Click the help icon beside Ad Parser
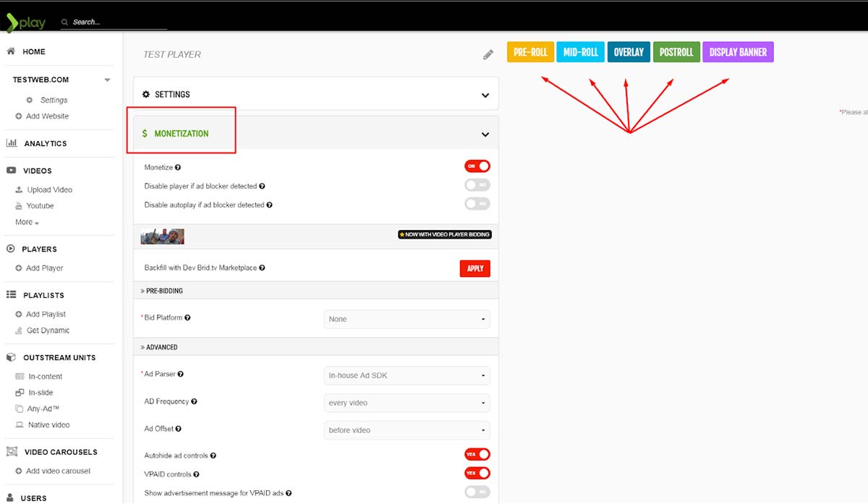868x504 pixels. pos(181,375)
